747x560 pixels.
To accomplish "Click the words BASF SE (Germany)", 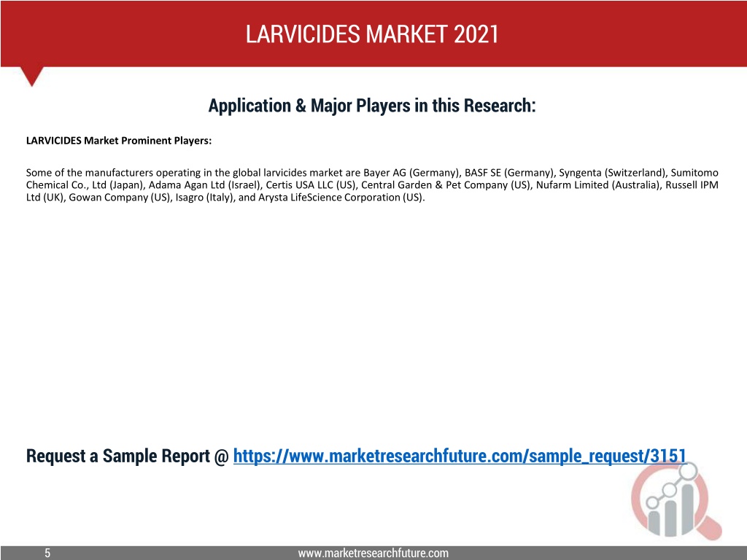I will point(509,172).
